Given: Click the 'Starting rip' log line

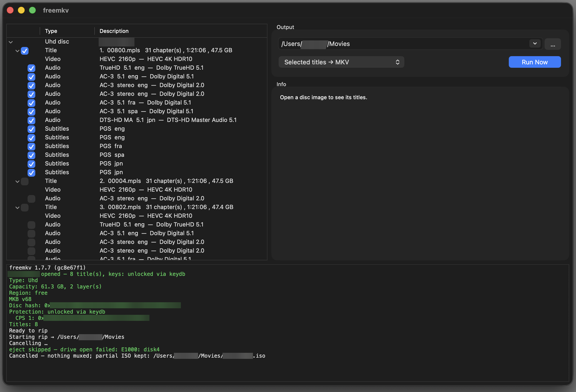Looking at the screenshot, I should coord(67,337).
